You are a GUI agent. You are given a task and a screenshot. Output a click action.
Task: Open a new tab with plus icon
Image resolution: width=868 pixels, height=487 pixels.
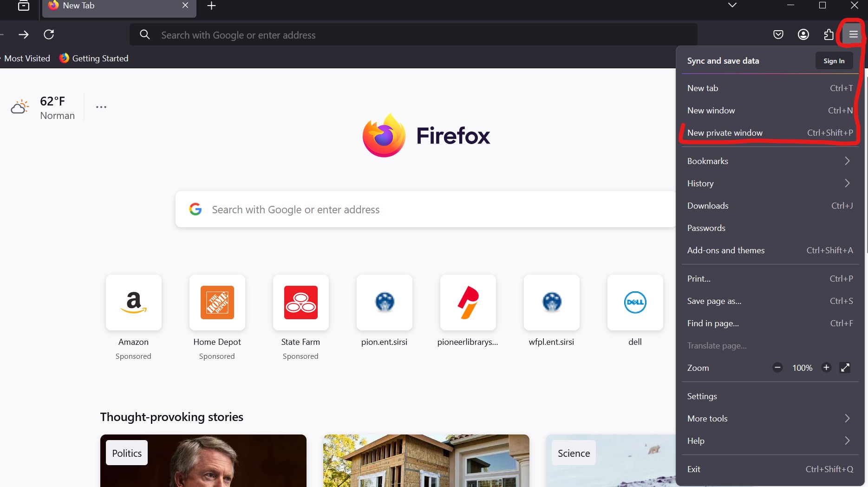click(211, 6)
